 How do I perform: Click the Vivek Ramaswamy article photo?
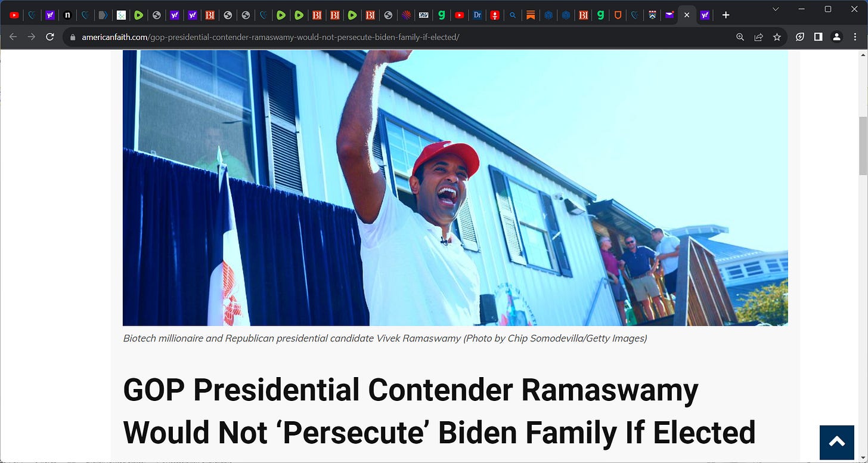coord(455,188)
